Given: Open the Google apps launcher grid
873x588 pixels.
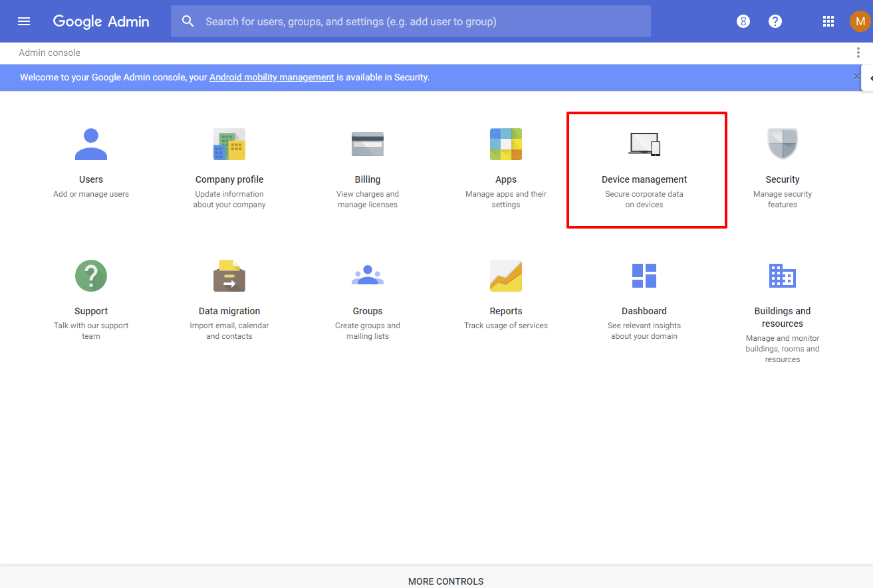Looking at the screenshot, I should point(828,21).
